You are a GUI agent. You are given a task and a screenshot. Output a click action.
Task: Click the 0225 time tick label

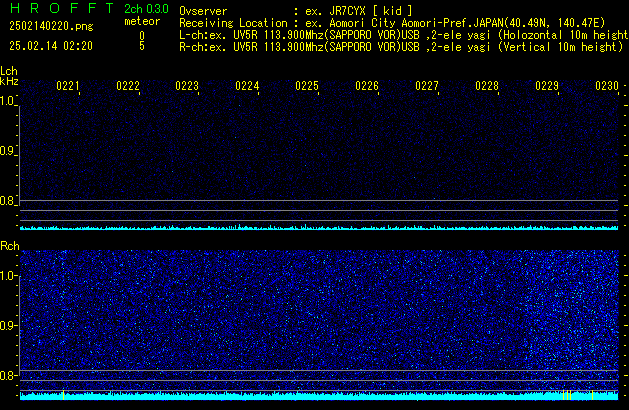(307, 86)
